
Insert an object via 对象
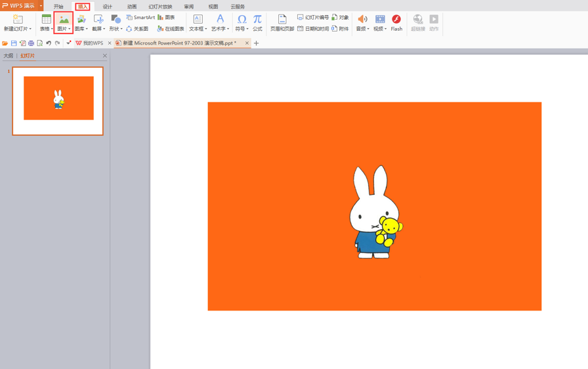click(340, 17)
